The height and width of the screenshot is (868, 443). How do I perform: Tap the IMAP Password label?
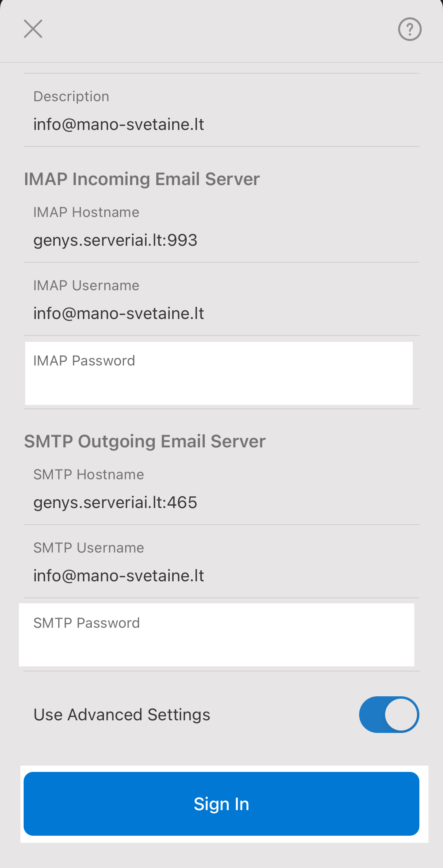[84, 361]
